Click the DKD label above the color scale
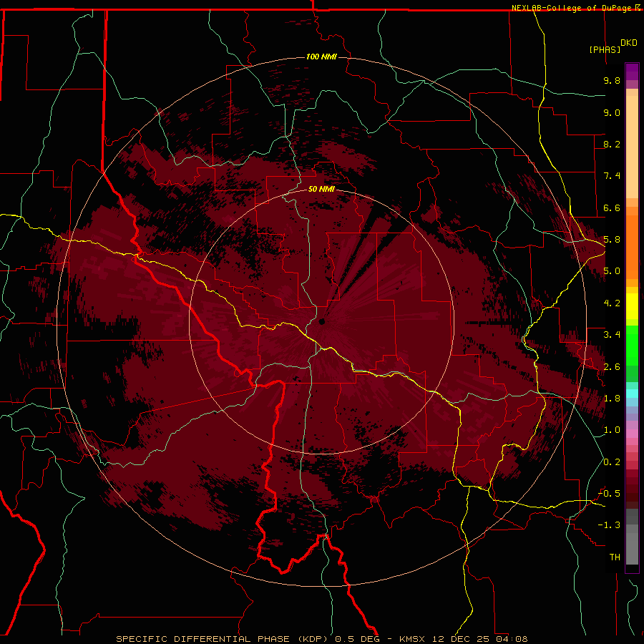Image resolution: width=644 pixels, height=644 pixels. (629, 43)
